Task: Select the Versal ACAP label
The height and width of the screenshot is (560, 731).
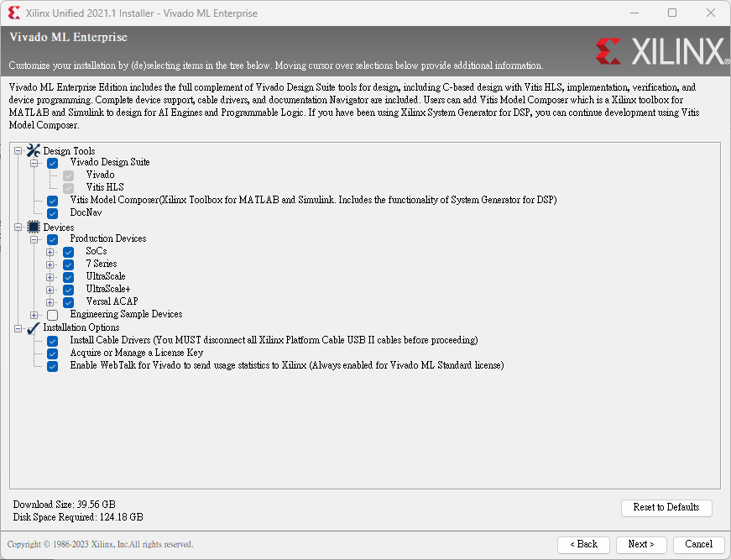Action: 112,301
